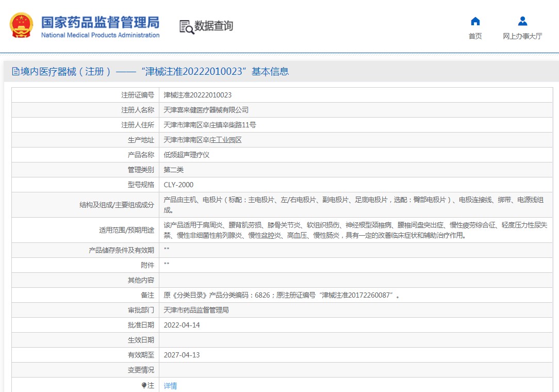The height and width of the screenshot is (392, 559).
Task: Click the national emblem logo
Action: (x=21, y=25)
